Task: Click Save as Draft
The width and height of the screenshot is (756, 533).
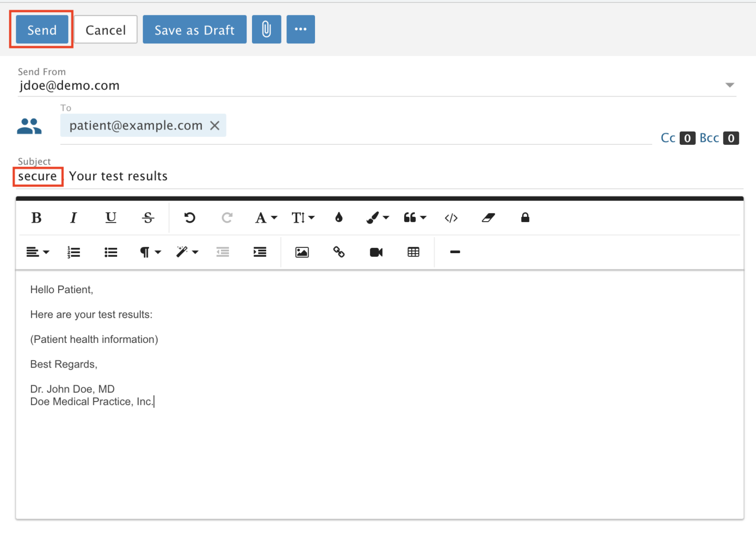Action: pos(194,29)
